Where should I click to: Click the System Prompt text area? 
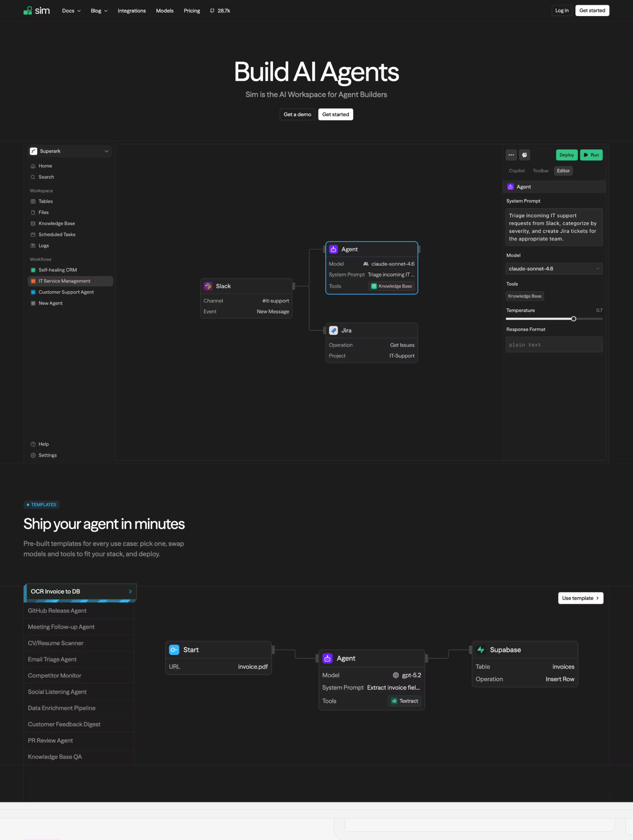coord(554,227)
